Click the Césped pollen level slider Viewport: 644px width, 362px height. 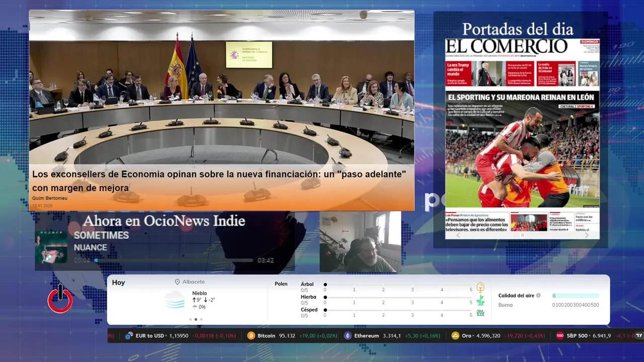398,310
